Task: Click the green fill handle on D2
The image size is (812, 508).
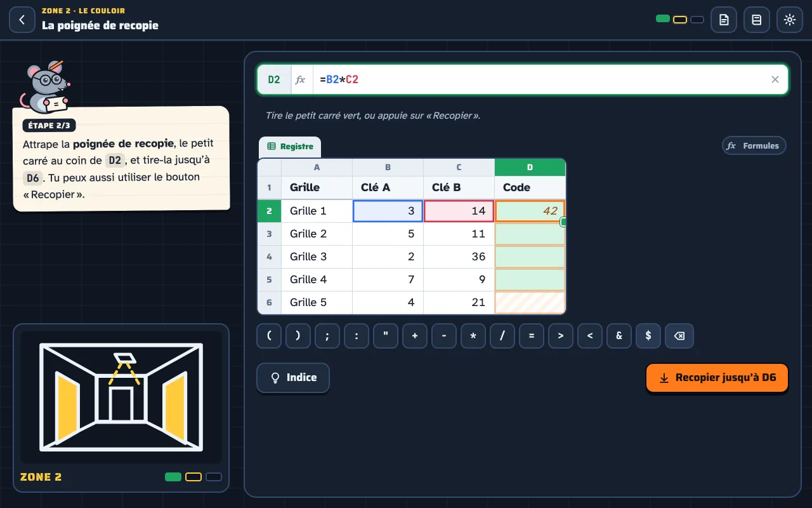Action: tap(563, 222)
